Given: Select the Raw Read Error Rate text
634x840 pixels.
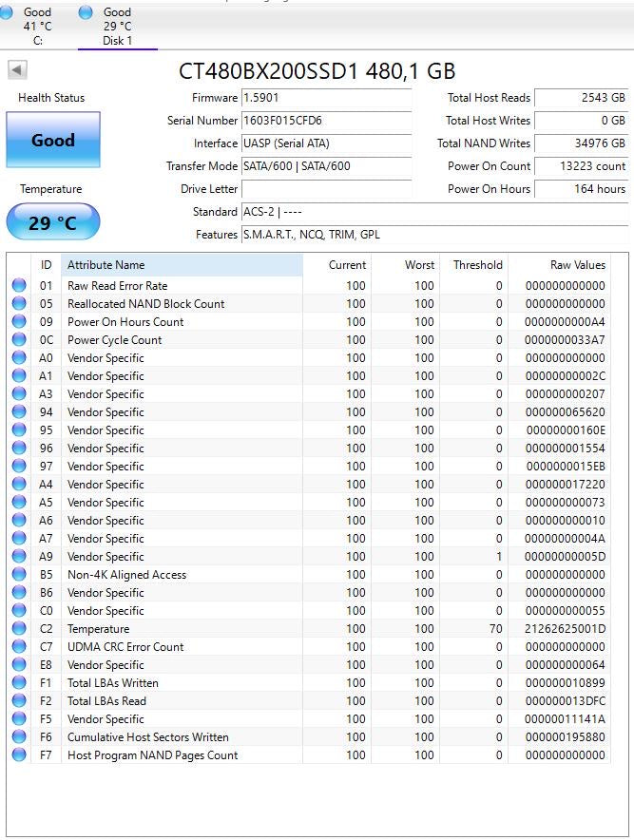Looking at the screenshot, I should 117,285.
